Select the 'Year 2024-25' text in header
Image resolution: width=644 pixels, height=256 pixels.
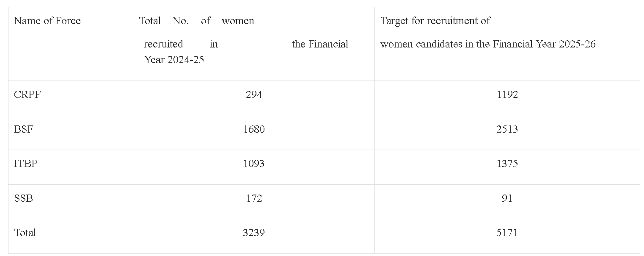click(174, 60)
